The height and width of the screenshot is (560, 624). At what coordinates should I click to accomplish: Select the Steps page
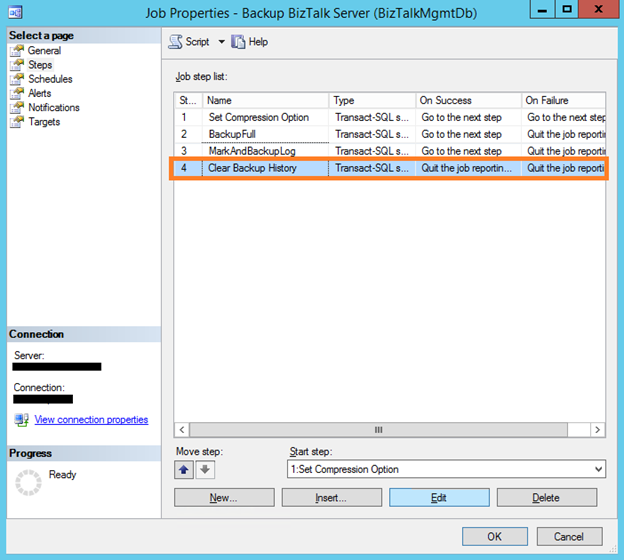[x=40, y=65]
